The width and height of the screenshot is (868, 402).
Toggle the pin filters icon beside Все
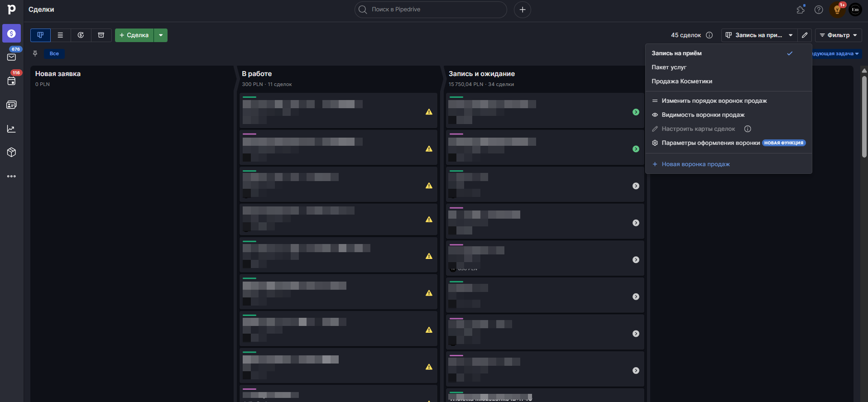pos(35,53)
